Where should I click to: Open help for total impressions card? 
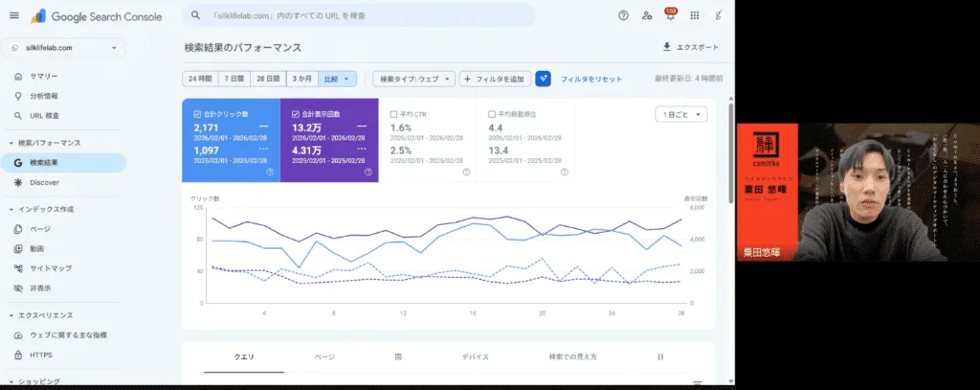click(x=368, y=172)
